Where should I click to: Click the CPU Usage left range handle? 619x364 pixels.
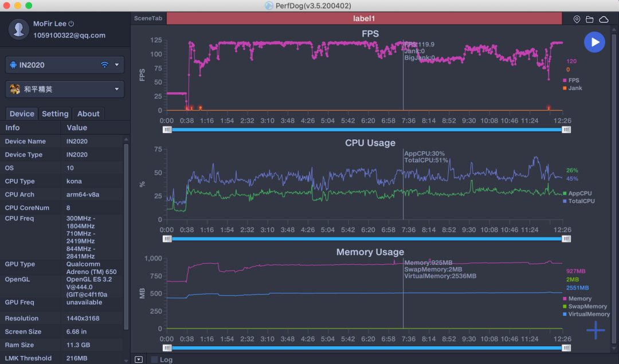(167, 239)
